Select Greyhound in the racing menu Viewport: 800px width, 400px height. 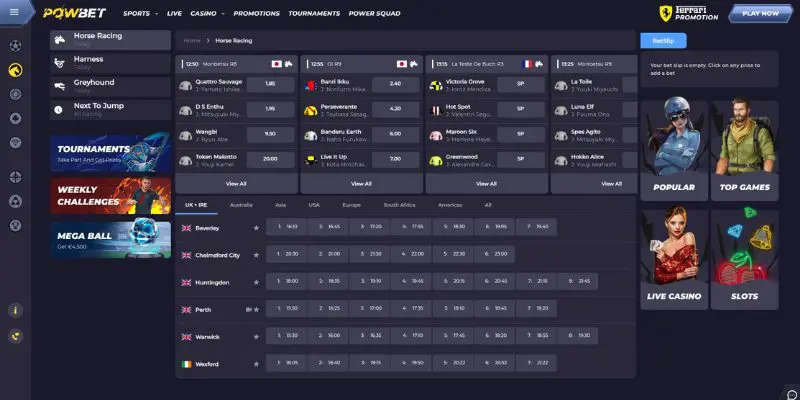coord(110,87)
